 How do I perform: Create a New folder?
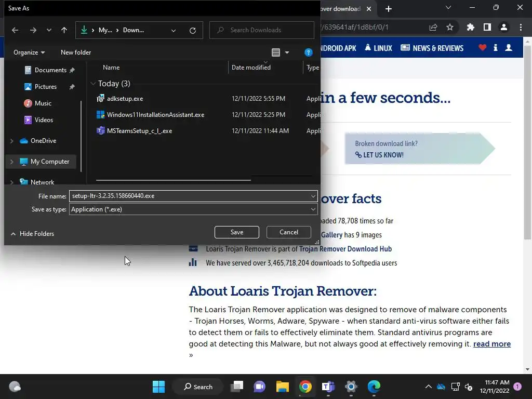pyautogui.click(x=76, y=52)
